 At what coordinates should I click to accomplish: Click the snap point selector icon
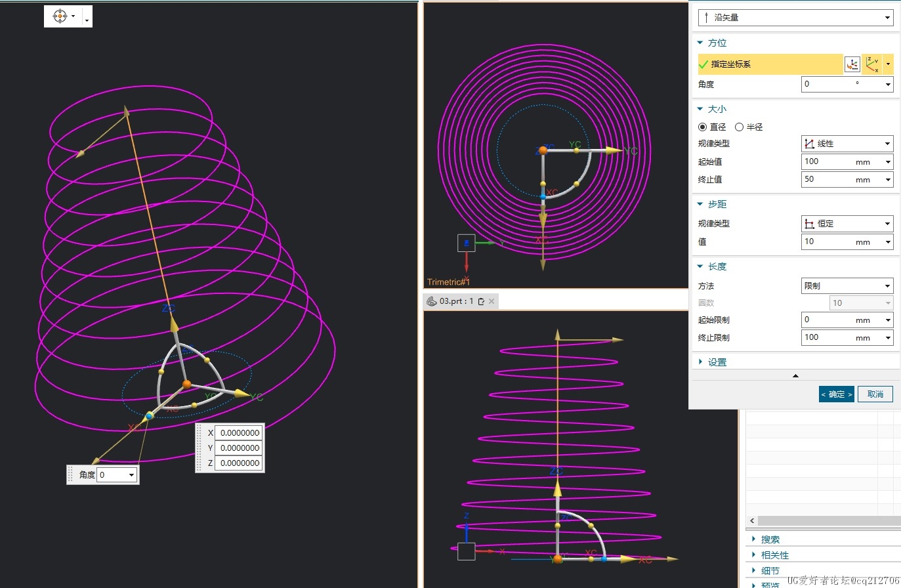(x=60, y=16)
